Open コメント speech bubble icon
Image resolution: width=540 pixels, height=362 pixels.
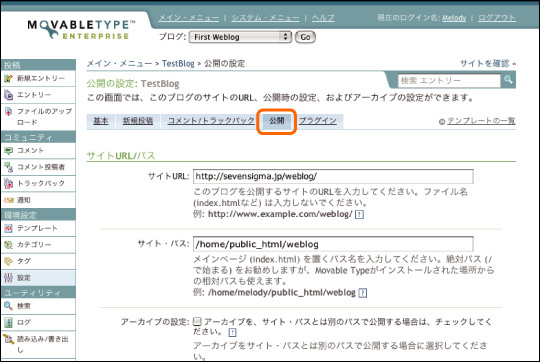pyautogui.click(x=8, y=151)
